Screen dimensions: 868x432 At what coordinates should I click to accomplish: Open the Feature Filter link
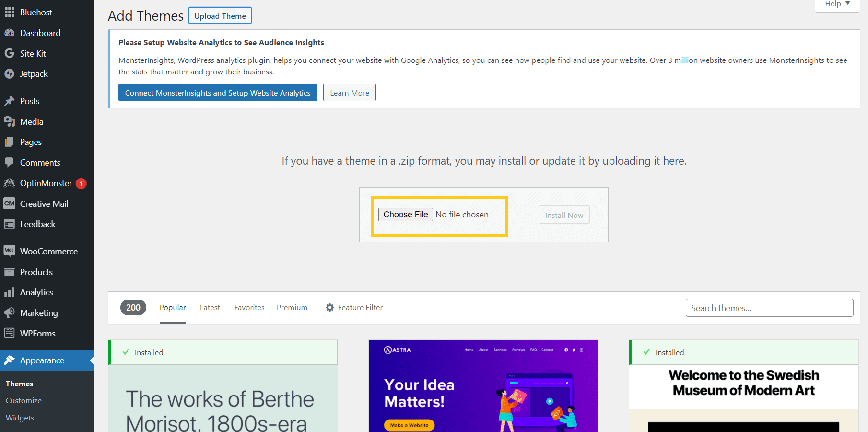pyautogui.click(x=354, y=308)
